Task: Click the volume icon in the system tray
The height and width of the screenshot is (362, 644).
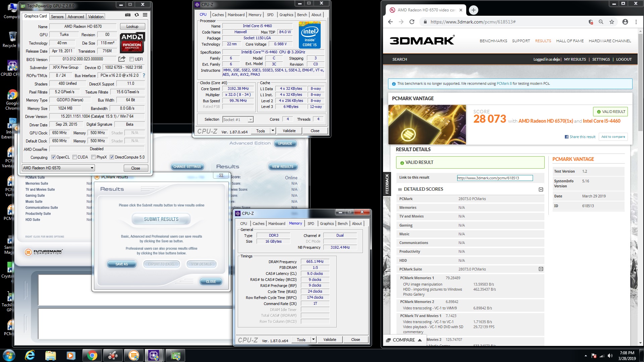Action: click(x=610, y=356)
